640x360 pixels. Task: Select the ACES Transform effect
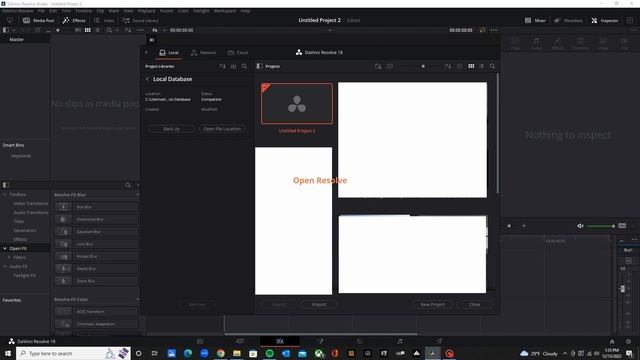[x=97, y=311]
